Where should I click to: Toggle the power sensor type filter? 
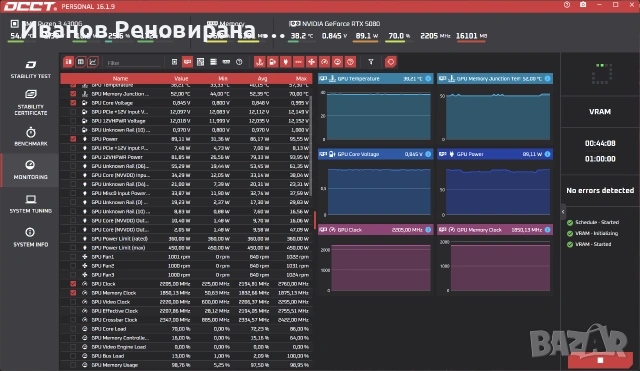click(286, 62)
